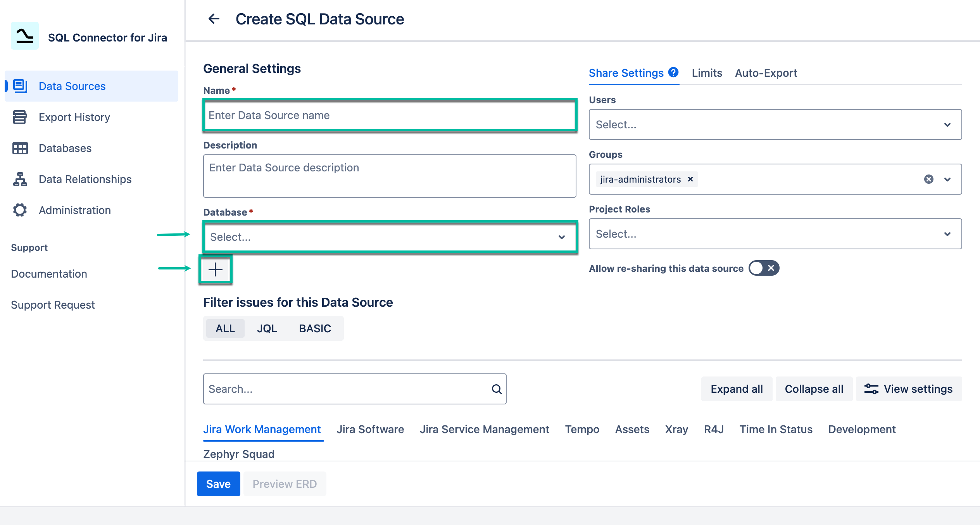Open the Data Sources section

coord(72,86)
